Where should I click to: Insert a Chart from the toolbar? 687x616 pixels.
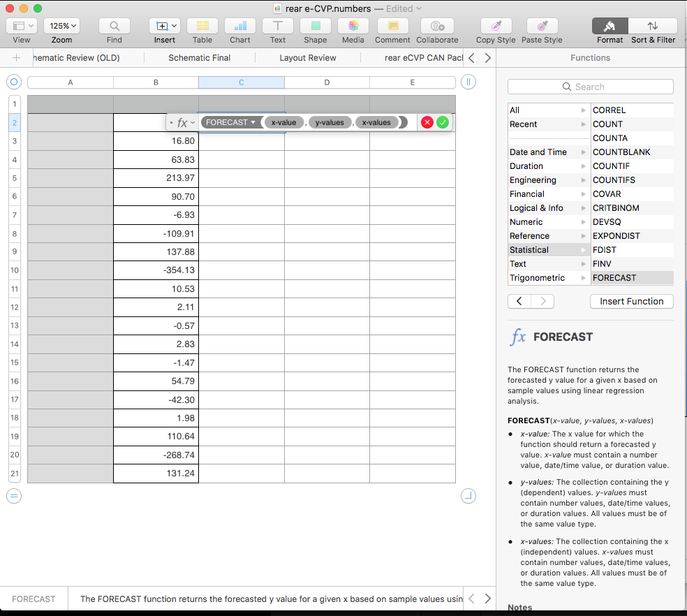[240, 27]
